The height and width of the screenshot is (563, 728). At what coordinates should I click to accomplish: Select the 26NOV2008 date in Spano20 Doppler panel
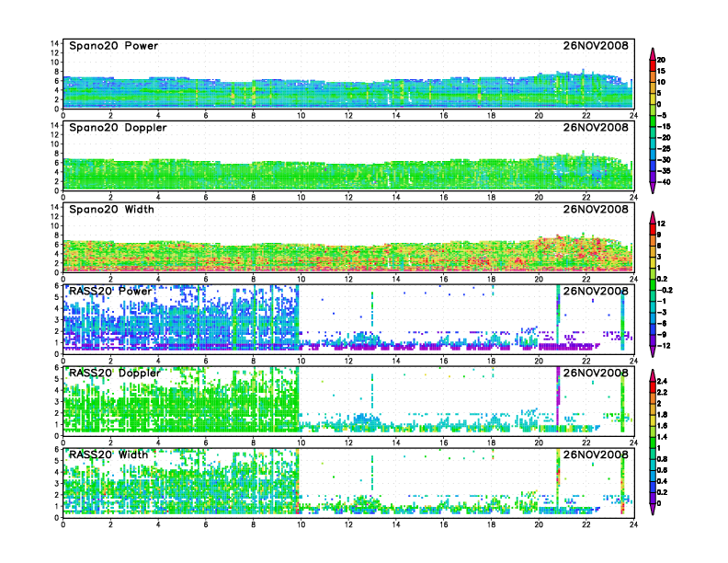tap(596, 128)
